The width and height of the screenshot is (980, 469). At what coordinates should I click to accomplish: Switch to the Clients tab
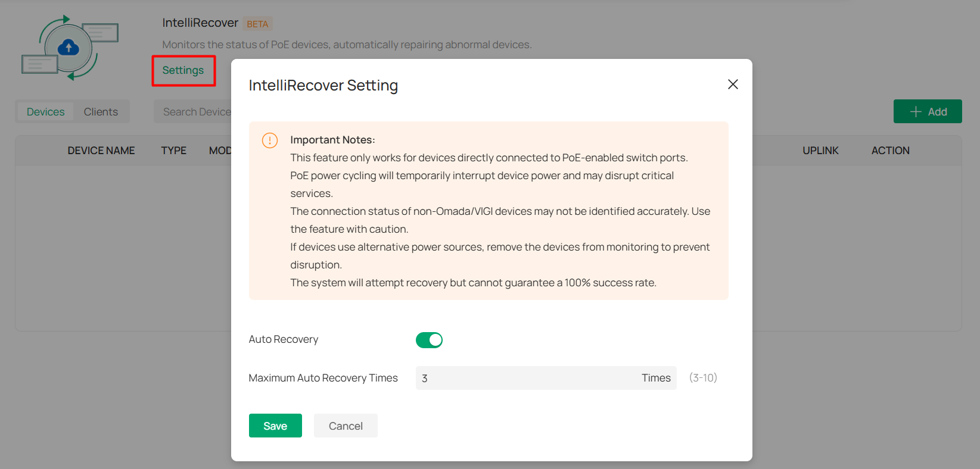click(x=101, y=112)
